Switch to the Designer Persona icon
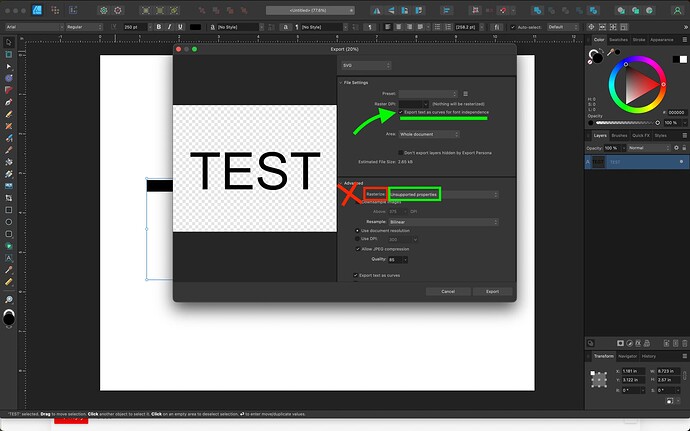Screen dimensions: 690x431 [37, 10]
